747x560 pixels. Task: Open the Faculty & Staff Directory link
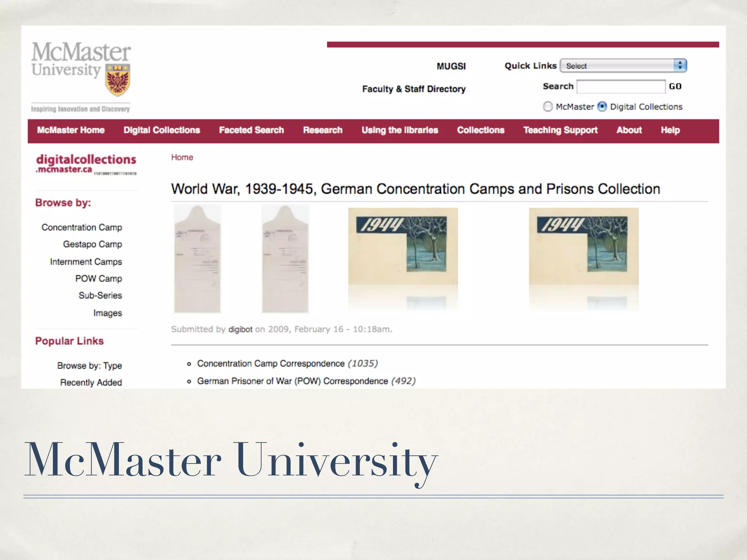[x=414, y=89]
